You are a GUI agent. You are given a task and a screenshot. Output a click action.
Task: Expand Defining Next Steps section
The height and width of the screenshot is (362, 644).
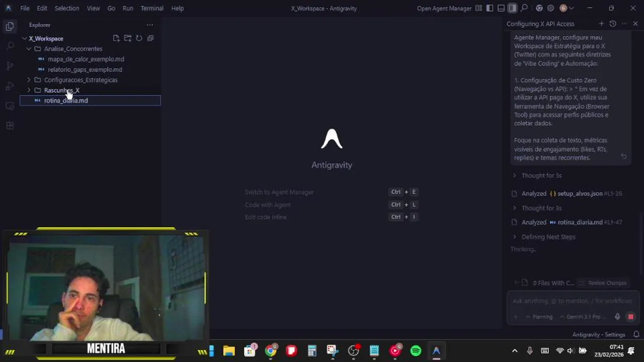click(x=543, y=237)
